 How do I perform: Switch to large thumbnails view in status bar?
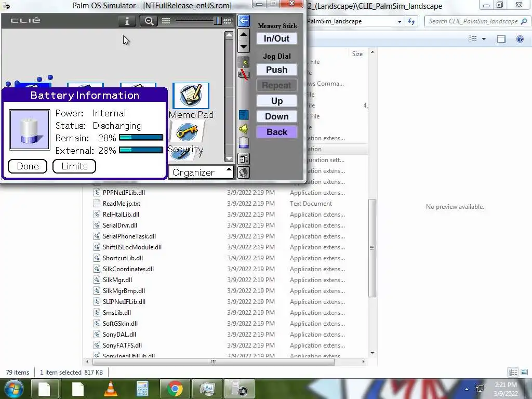pos(524,372)
